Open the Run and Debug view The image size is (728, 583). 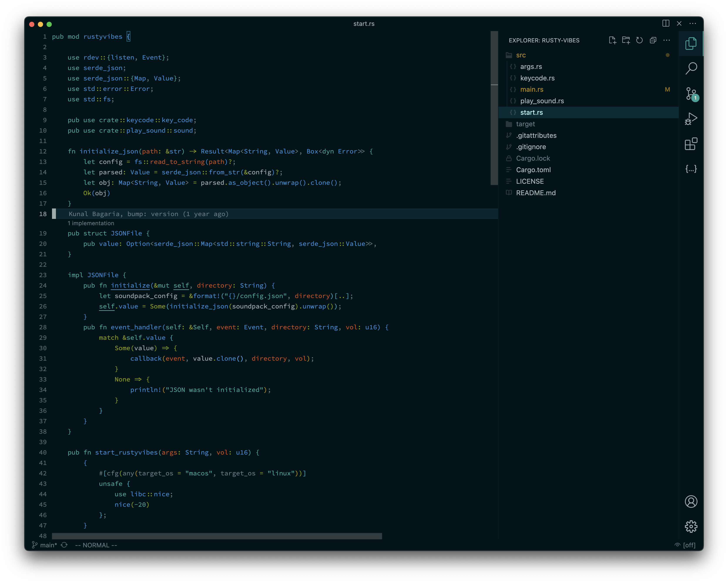(691, 119)
